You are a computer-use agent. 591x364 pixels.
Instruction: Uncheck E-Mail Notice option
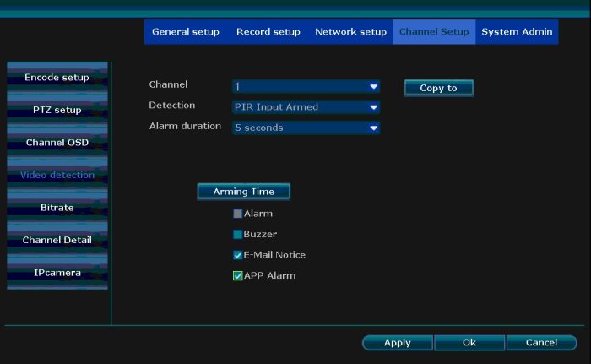coord(238,255)
